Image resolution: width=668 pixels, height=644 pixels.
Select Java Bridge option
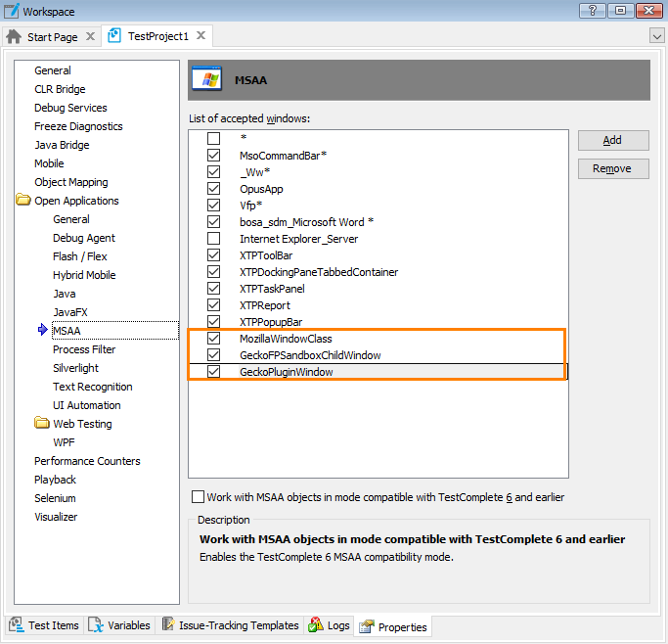[x=62, y=145]
